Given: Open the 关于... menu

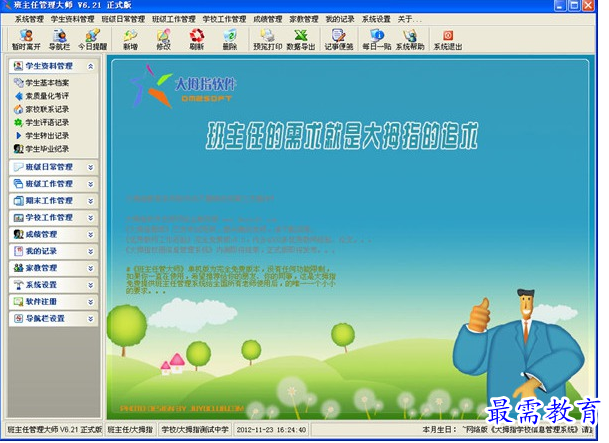Looking at the screenshot, I should point(409,19).
